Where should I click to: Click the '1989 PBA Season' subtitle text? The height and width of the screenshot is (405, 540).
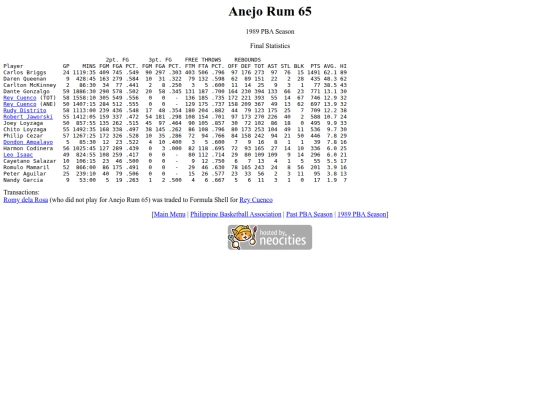(270, 31)
